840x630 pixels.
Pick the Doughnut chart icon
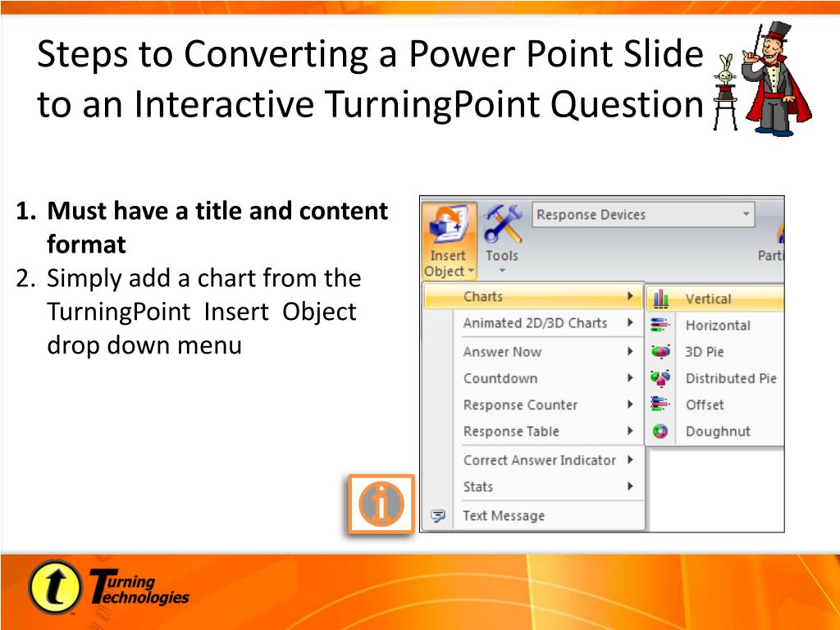pyautogui.click(x=660, y=431)
